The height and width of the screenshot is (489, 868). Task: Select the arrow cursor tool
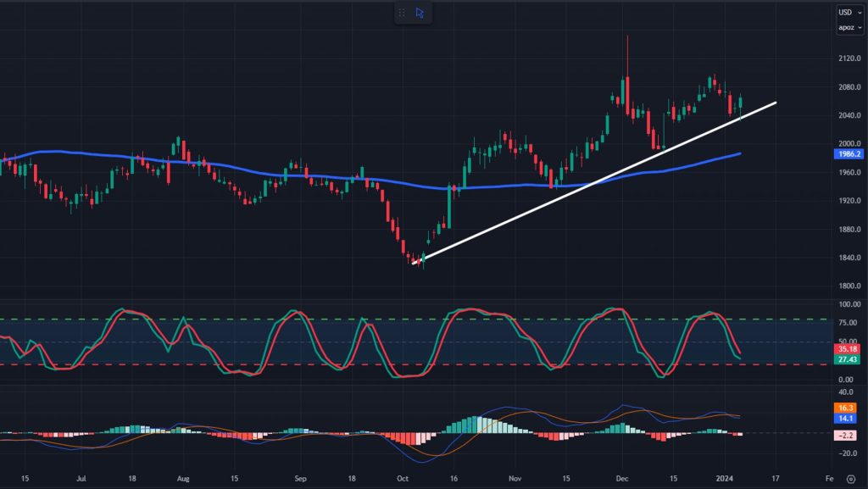[420, 13]
